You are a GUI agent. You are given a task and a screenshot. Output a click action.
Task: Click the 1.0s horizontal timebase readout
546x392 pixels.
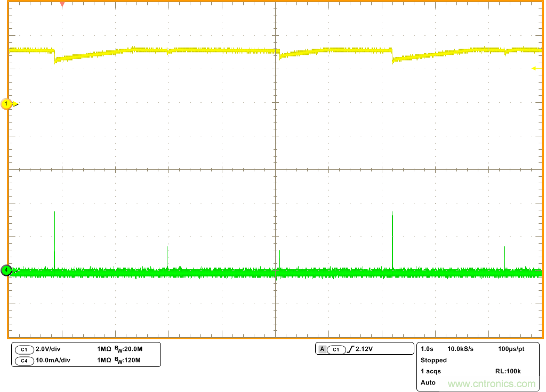(x=427, y=349)
